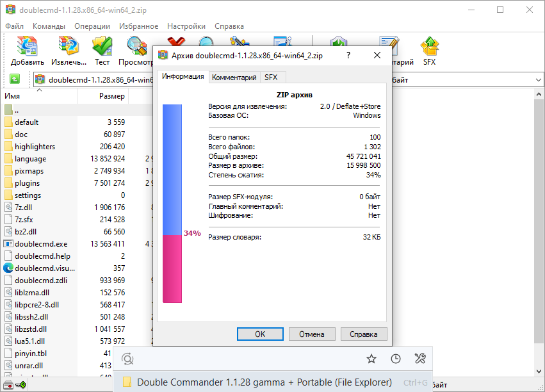Select the doublecmd.zdli file name
Viewport: 545px width, 392px height.
coord(41,280)
